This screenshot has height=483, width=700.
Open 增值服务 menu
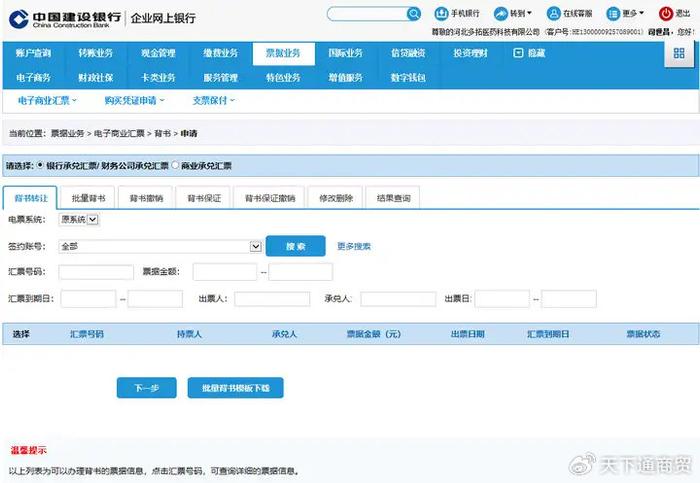tap(346, 78)
